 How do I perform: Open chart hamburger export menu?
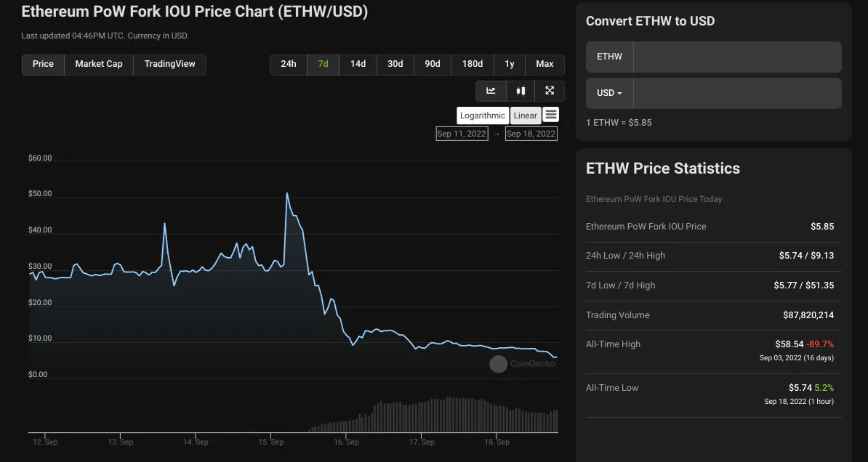[x=550, y=115]
